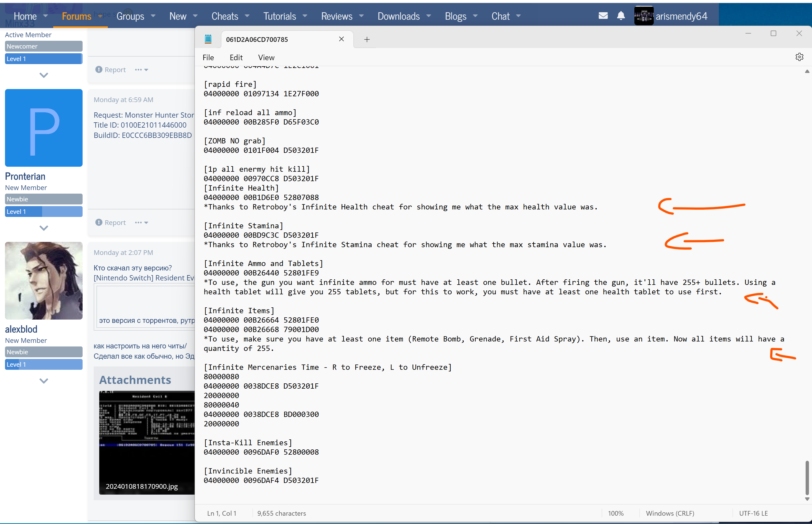Open Tutorials dropdown arrow

[x=305, y=16]
